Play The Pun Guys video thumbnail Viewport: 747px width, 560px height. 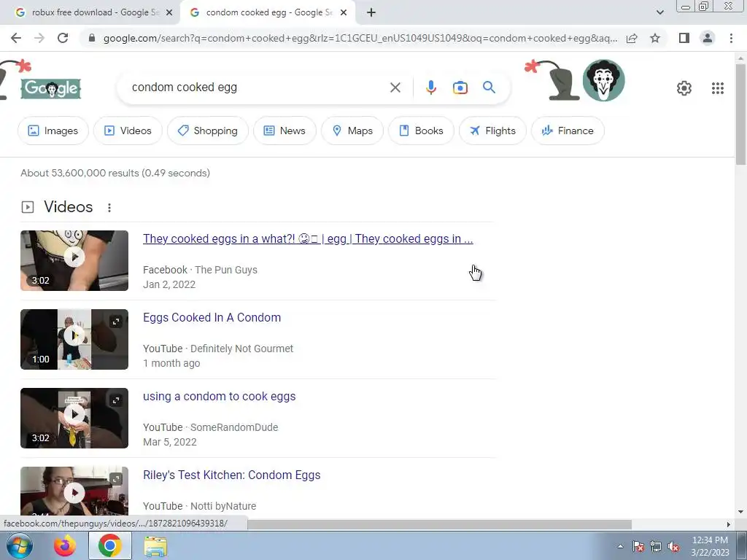74,260
